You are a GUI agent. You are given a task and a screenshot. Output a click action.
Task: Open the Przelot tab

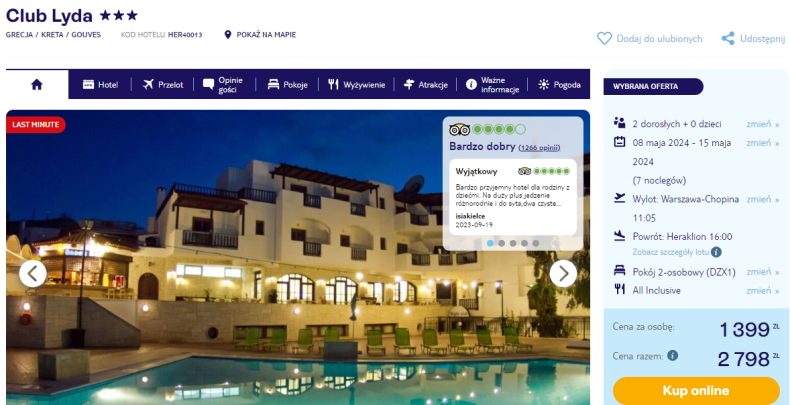[163, 85]
